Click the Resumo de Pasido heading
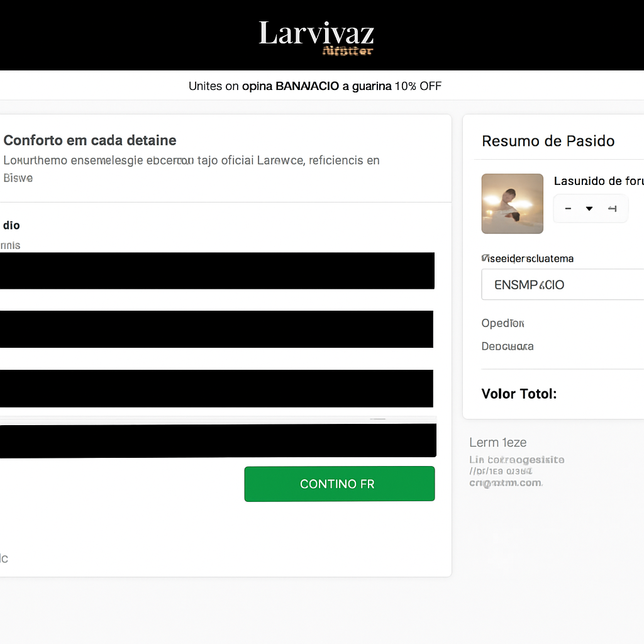 [x=548, y=141]
